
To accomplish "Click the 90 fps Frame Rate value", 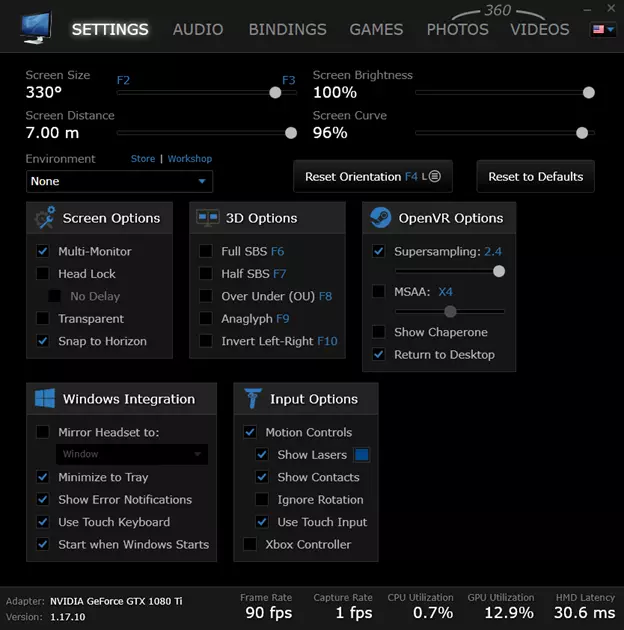I will pyautogui.click(x=269, y=613).
